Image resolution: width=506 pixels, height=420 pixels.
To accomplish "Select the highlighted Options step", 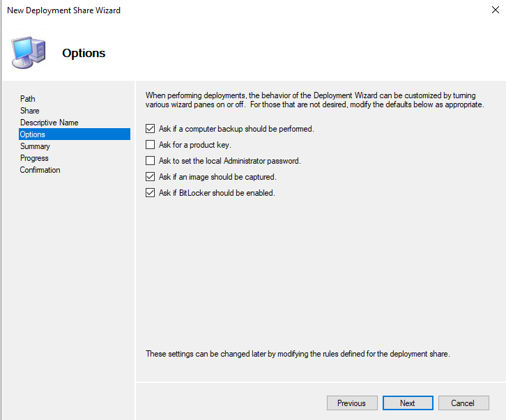I will coord(75,134).
